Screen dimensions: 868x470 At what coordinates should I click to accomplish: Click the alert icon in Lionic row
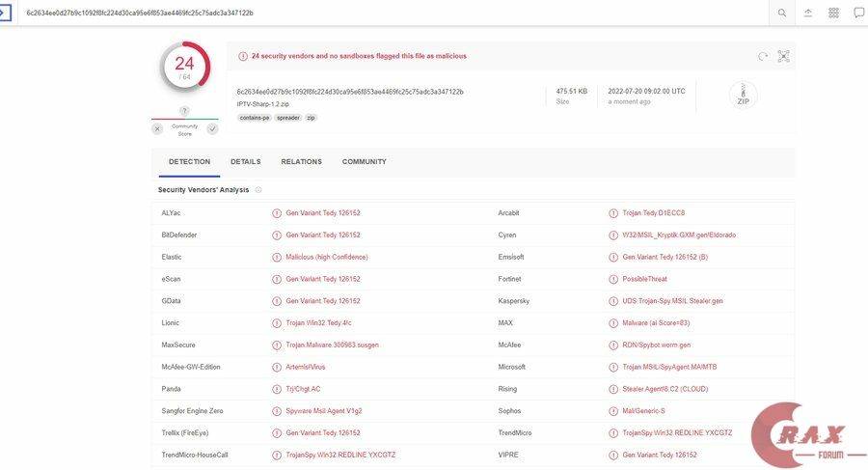(277, 323)
